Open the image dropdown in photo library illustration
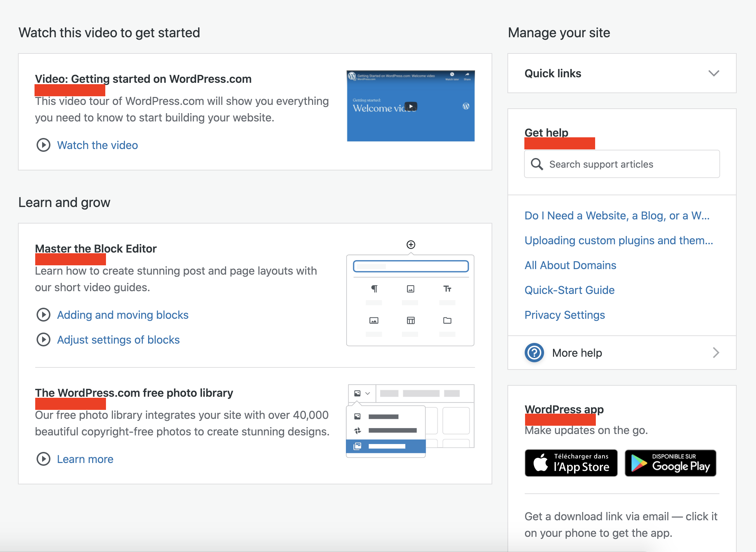756x552 pixels. pos(362,393)
